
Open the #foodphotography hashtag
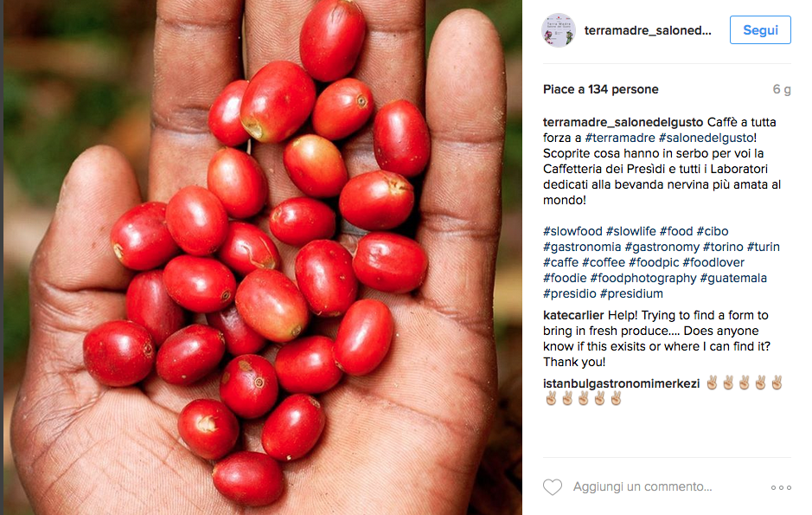tap(643, 278)
